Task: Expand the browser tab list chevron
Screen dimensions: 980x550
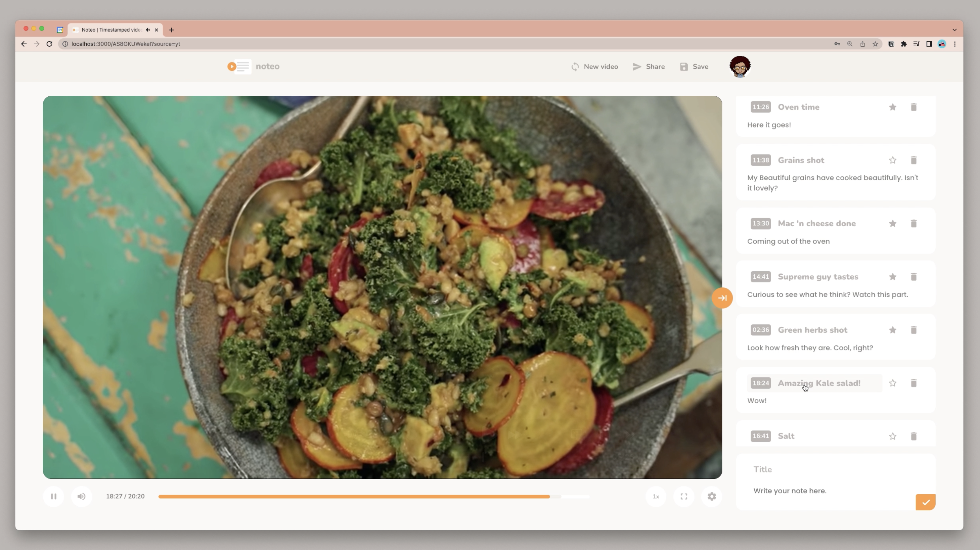Action: click(954, 30)
